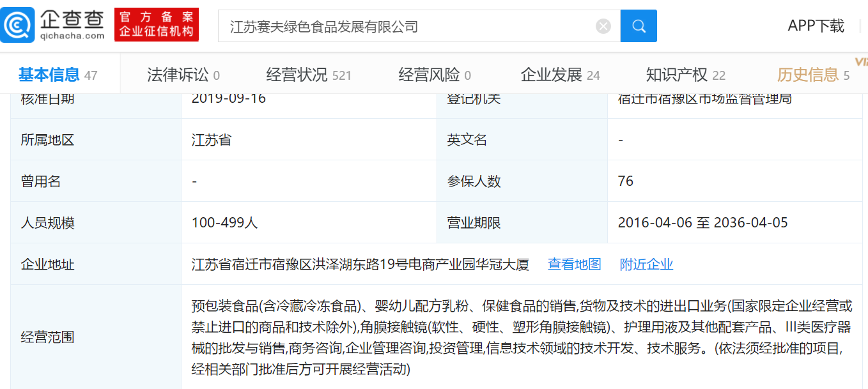Click the 100-499人 staff size value
868x389 pixels.
(224, 222)
